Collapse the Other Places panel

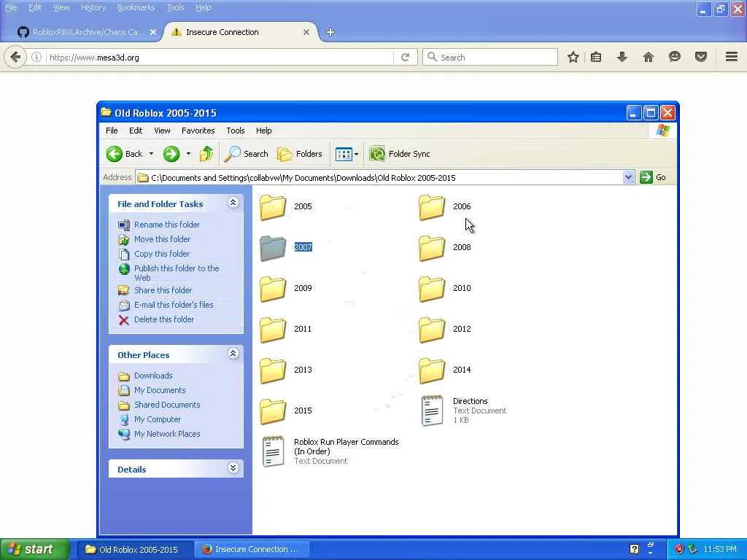[x=233, y=354]
